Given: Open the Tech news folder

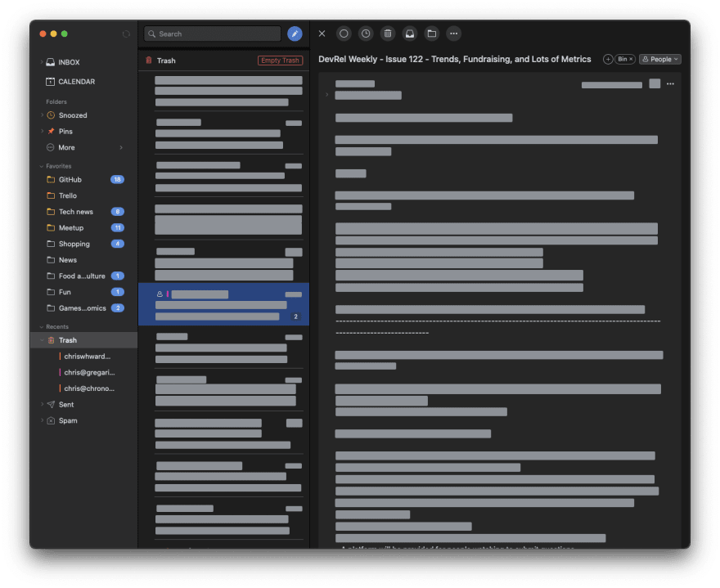Looking at the screenshot, I should pyautogui.click(x=76, y=212).
